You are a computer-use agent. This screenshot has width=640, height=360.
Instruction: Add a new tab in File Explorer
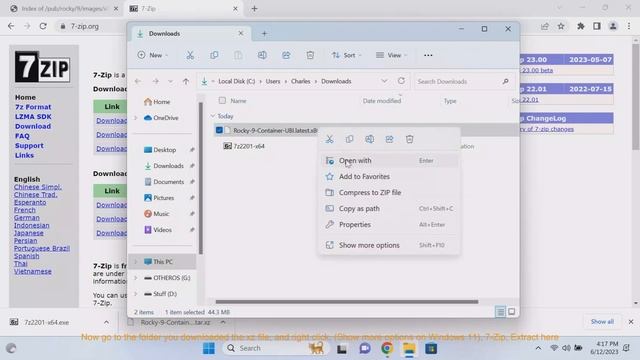(264, 33)
